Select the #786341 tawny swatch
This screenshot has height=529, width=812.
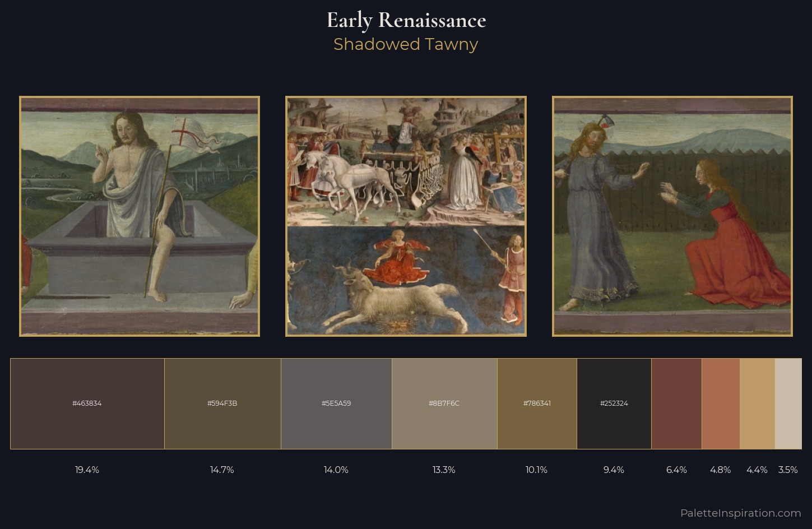[537, 403]
